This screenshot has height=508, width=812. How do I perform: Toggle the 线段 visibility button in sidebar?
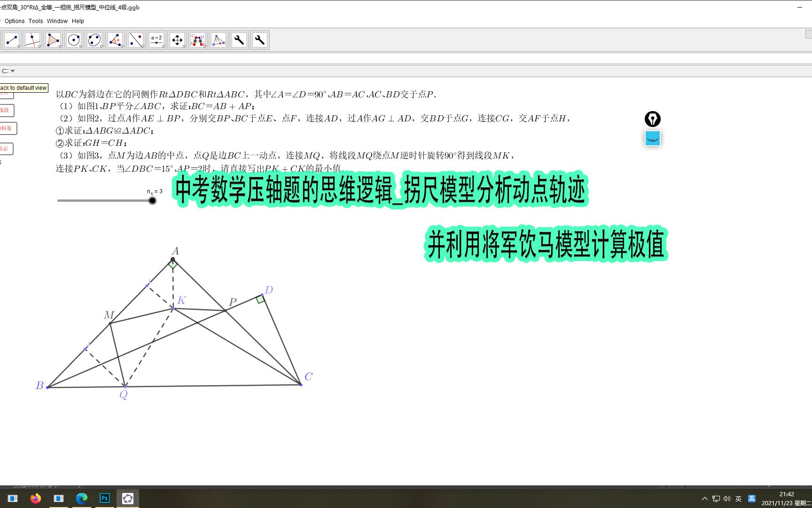tap(7, 110)
